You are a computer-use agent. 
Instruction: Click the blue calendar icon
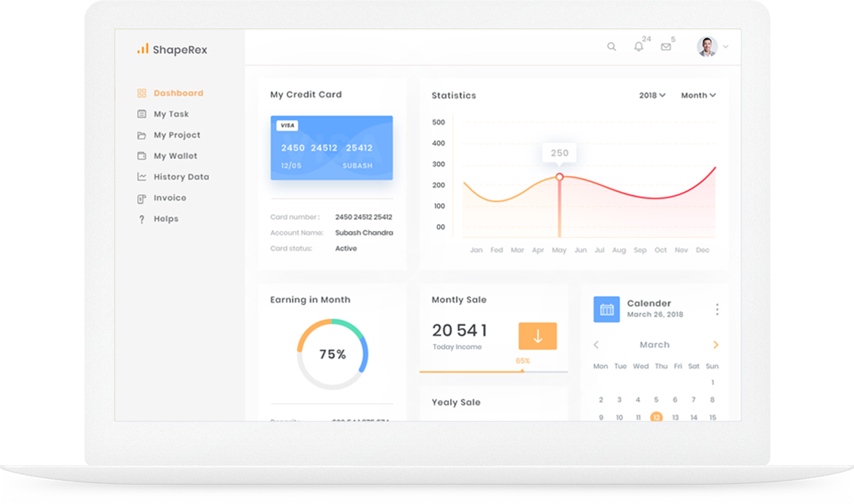(x=607, y=309)
